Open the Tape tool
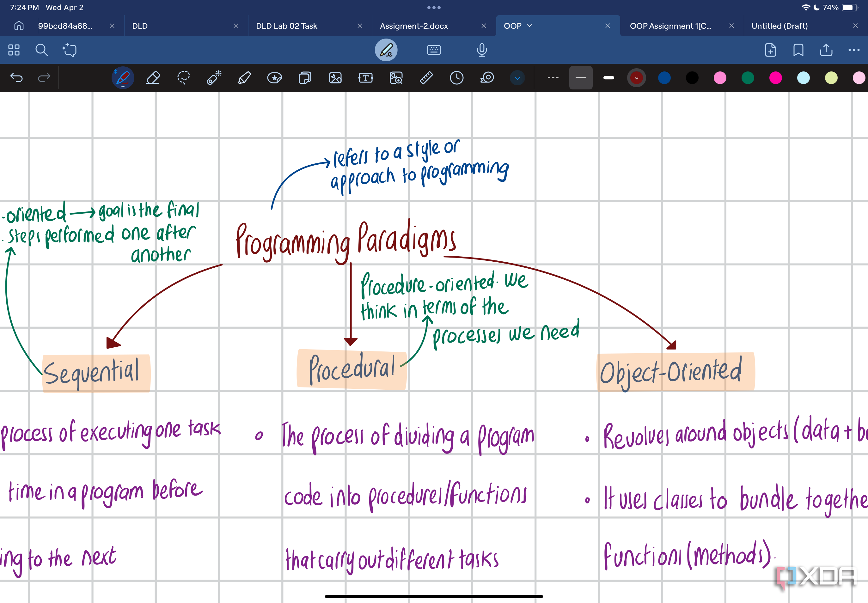Image resolution: width=868 pixels, height=603 pixels. pos(487,78)
